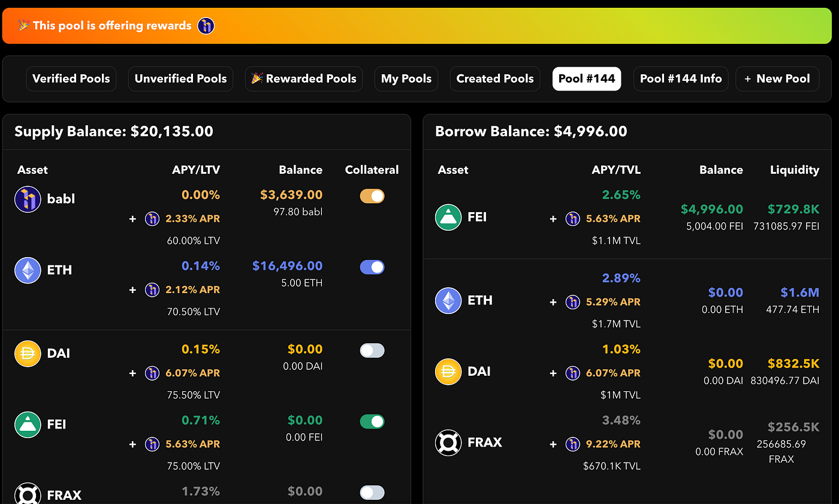Click the ETH icon in borrow panel
Image resolution: width=839 pixels, height=504 pixels.
(x=448, y=300)
